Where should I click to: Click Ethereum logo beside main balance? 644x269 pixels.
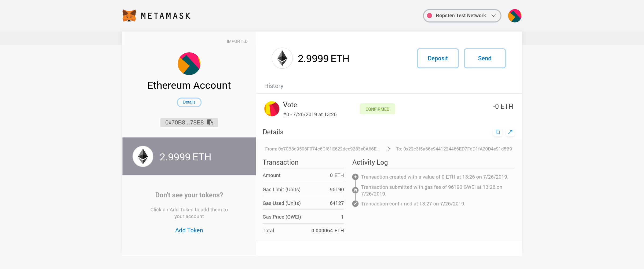282,58
